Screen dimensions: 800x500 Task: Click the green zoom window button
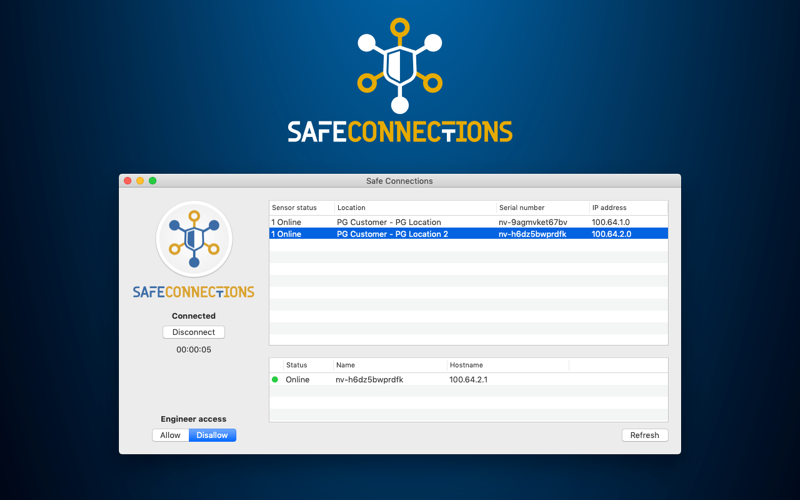(153, 181)
